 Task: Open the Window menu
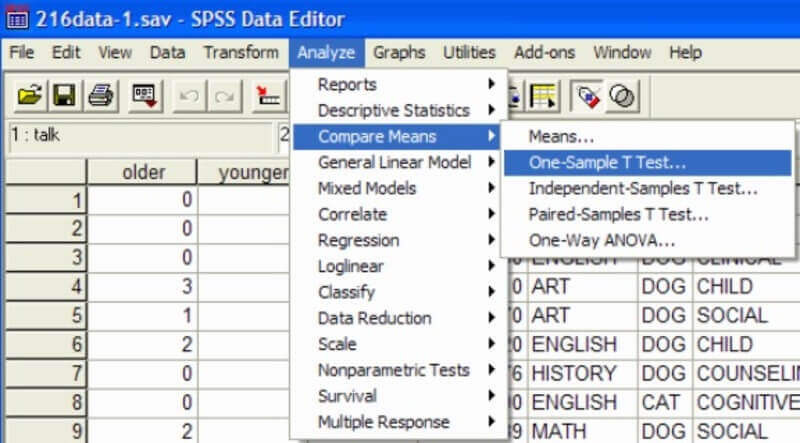pos(622,52)
